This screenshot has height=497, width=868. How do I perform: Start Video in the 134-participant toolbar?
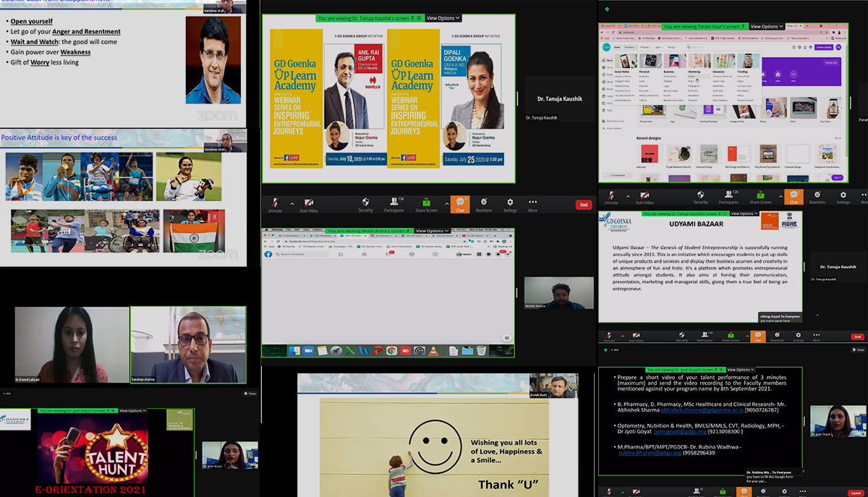coord(309,204)
